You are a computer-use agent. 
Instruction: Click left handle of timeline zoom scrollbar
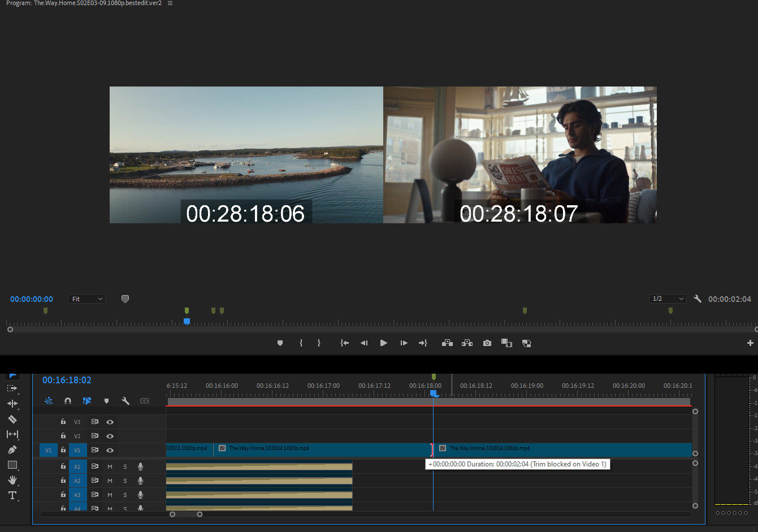[172, 514]
